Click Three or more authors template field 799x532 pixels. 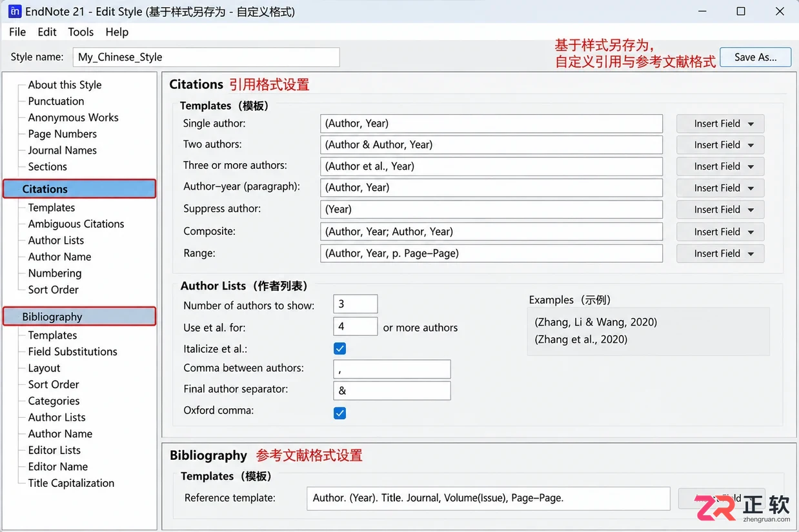click(x=491, y=166)
